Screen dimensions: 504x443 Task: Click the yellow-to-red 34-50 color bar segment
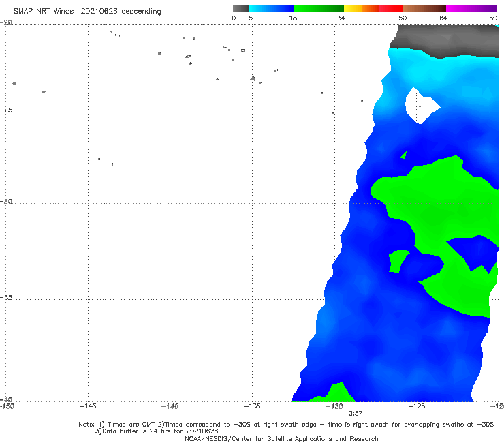click(373, 8)
